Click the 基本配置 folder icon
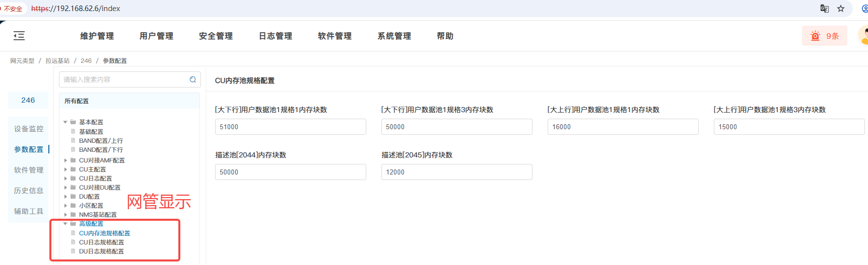 [x=73, y=122]
